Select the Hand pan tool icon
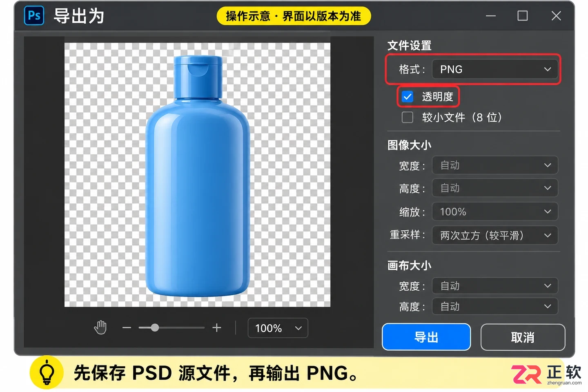Image resolution: width=588 pixels, height=392 pixels. point(100,327)
